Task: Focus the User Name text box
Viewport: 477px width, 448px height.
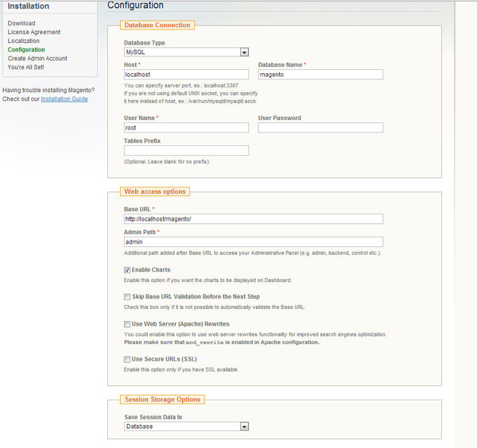Action: pyautogui.click(x=186, y=128)
